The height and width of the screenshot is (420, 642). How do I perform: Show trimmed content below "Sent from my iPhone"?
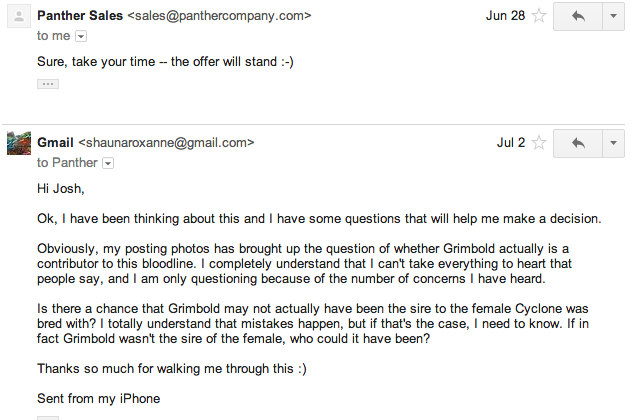(x=48, y=418)
